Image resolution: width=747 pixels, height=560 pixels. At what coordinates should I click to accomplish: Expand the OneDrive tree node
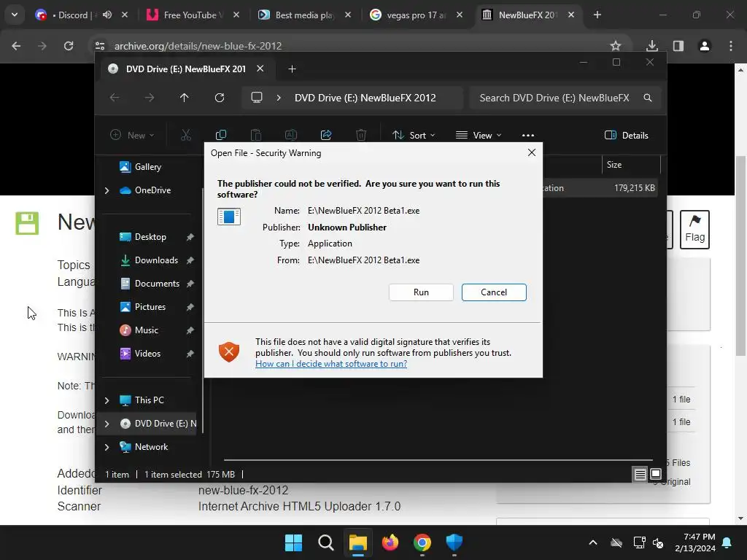pos(107,190)
